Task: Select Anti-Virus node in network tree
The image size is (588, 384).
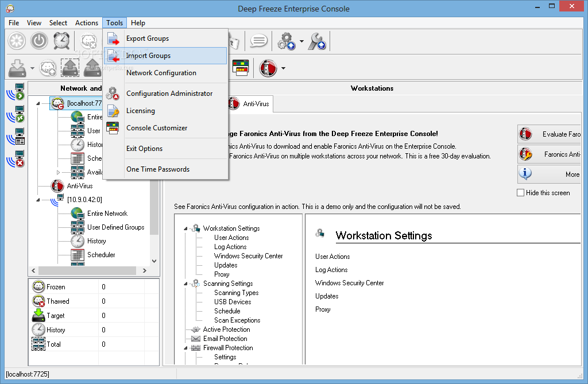Action: tap(79, 186)
